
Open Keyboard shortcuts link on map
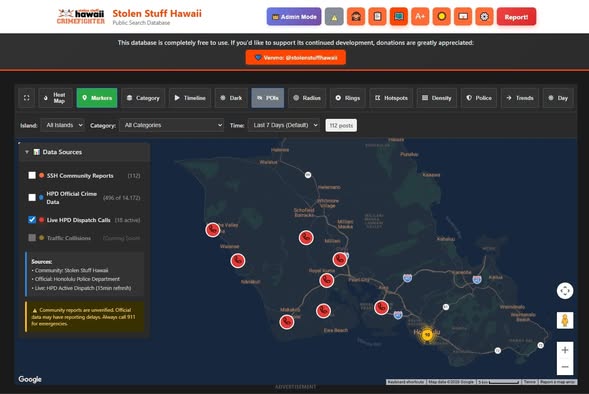tap(406, 382)
